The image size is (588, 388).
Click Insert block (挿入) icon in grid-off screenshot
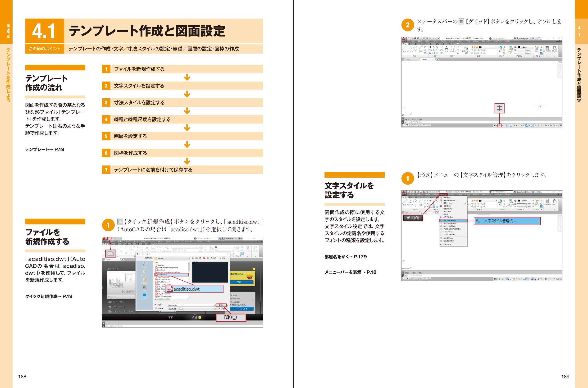tap(500, 49)
